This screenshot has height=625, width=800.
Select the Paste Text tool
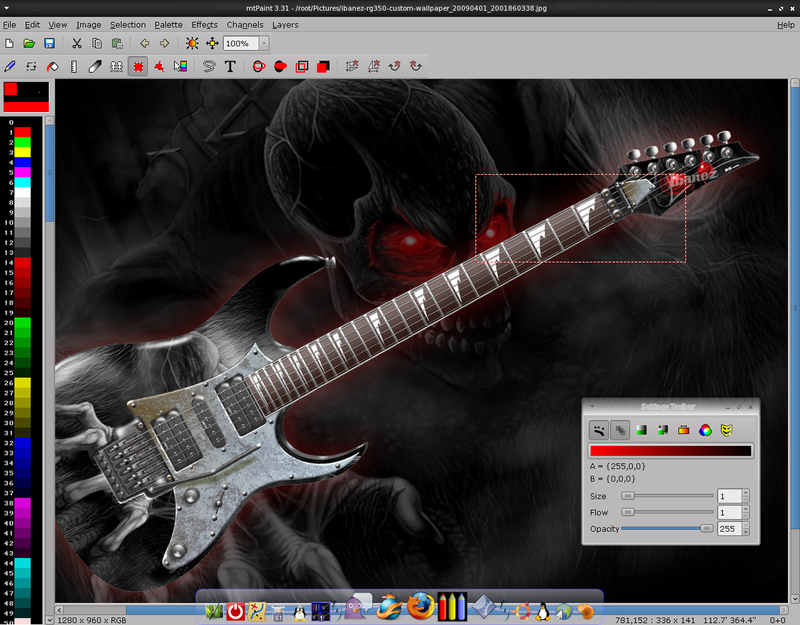click(x=230, y=66)
